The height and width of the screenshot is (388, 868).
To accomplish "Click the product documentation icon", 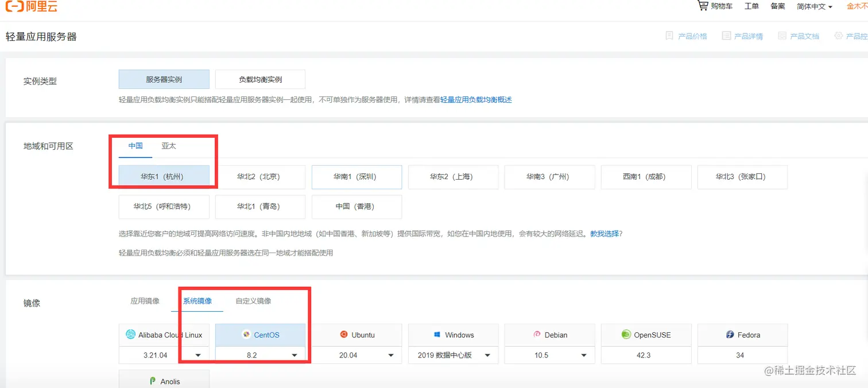I will tap(782, 36).
